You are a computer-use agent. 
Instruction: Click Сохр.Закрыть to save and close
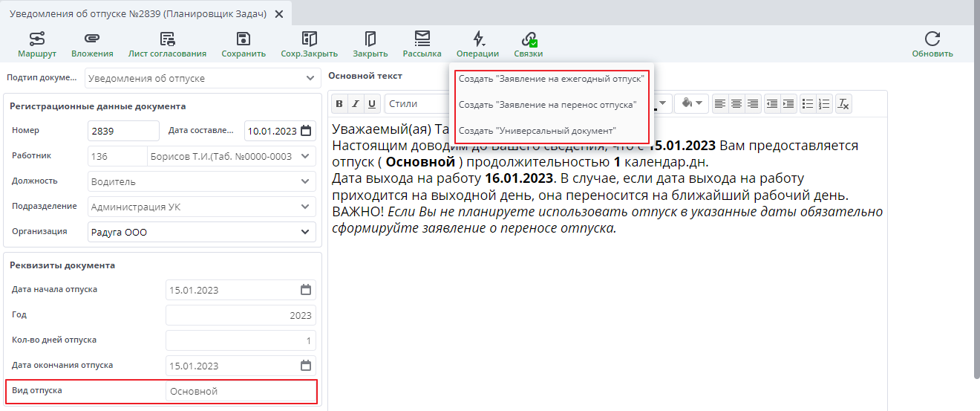(309, 44)
